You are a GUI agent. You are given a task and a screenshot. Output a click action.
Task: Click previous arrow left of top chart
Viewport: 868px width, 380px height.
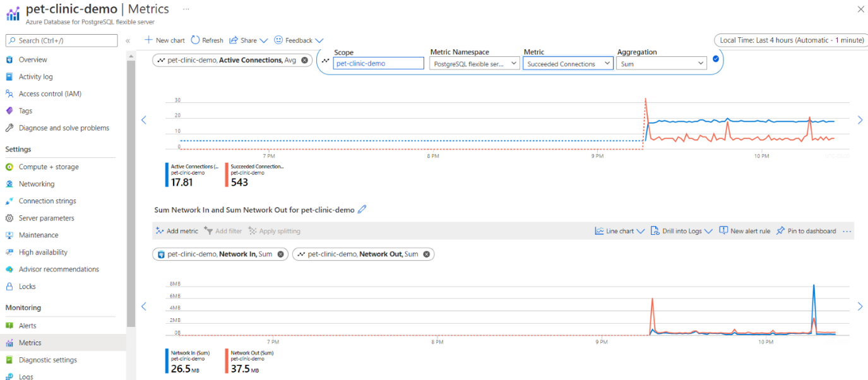tap(144, 120)
